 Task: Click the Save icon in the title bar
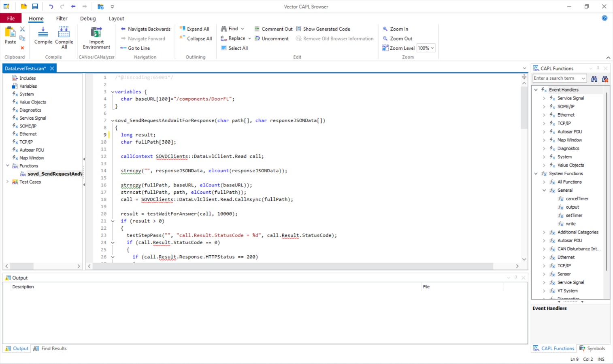[x=35, y=6]
